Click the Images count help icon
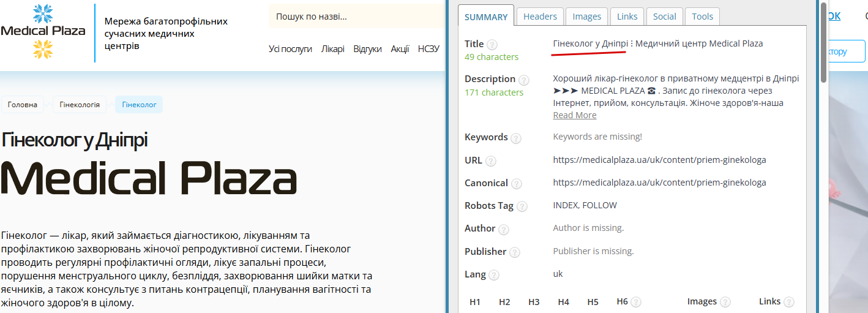868x313 pixels. point(725,302)
